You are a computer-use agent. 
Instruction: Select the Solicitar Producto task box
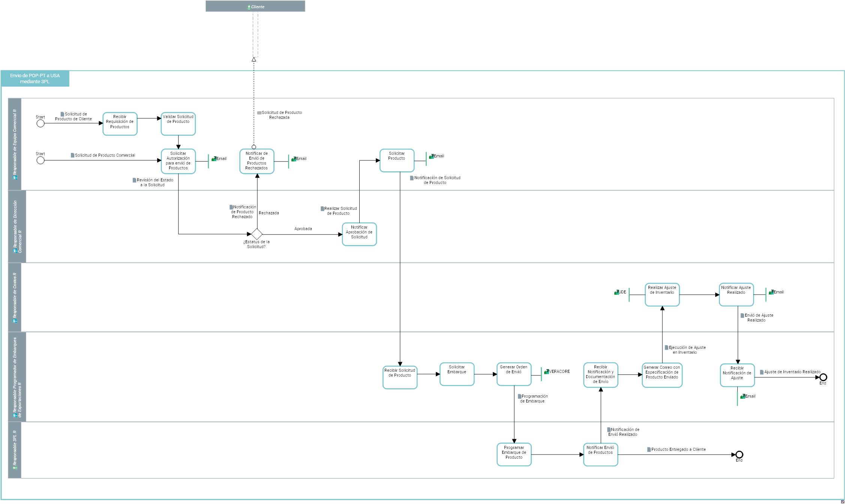tap(397, 160)
